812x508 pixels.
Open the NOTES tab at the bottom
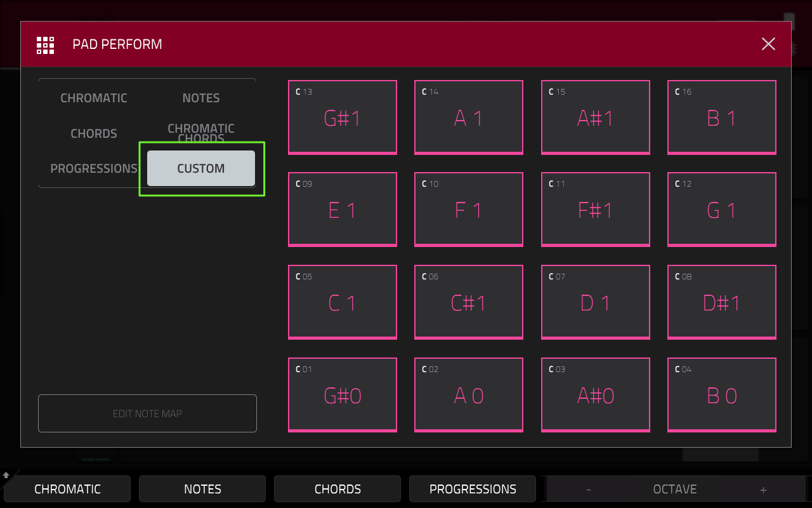coord(202,489)
